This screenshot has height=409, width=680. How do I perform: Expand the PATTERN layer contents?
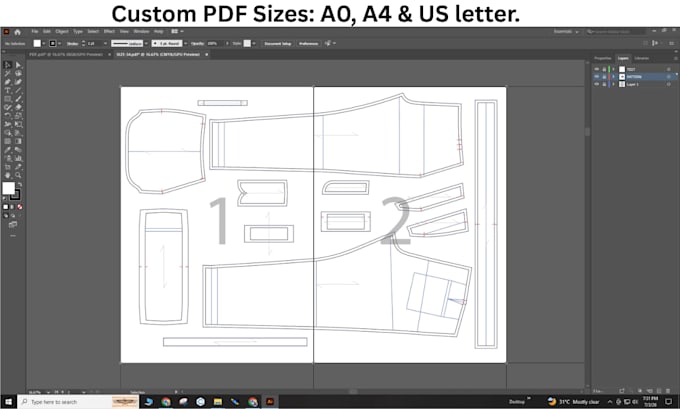614,77
